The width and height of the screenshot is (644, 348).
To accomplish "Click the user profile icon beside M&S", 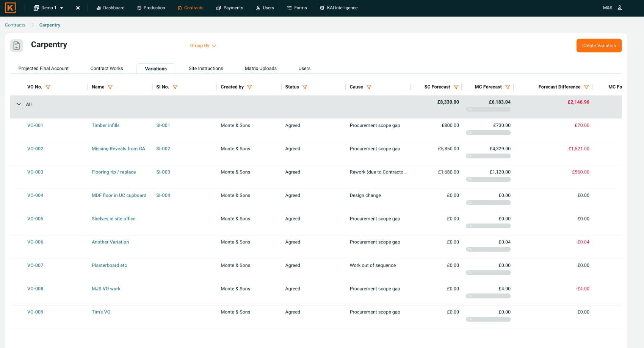I will (620, 8).
